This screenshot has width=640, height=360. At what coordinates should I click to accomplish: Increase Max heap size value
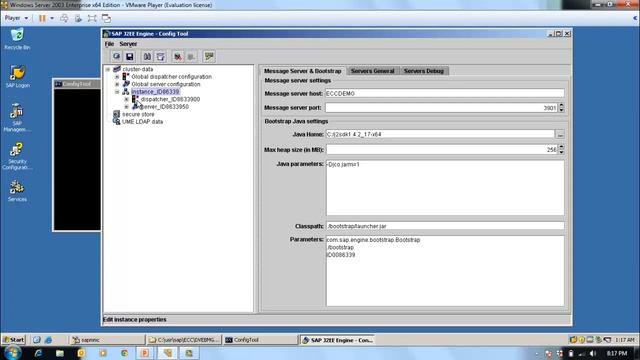click(x=562, y=147)
